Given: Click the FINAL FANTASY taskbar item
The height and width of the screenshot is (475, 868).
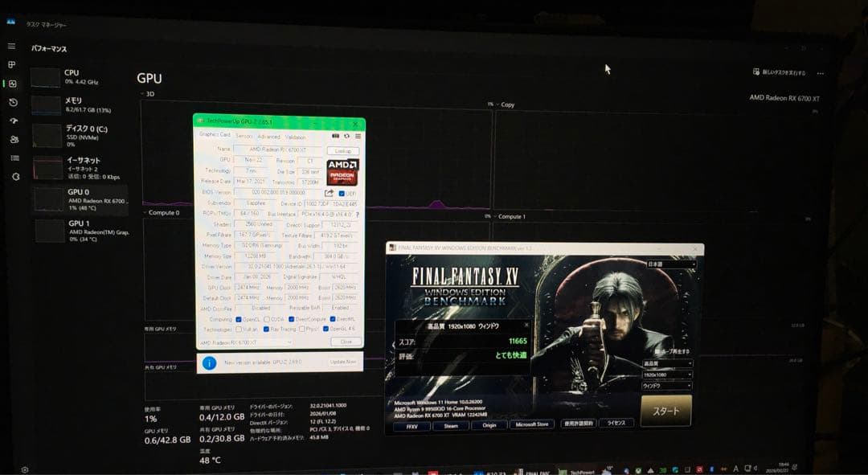Looking at the screenshot, I should pyautogui.click(x=533, y=472).
